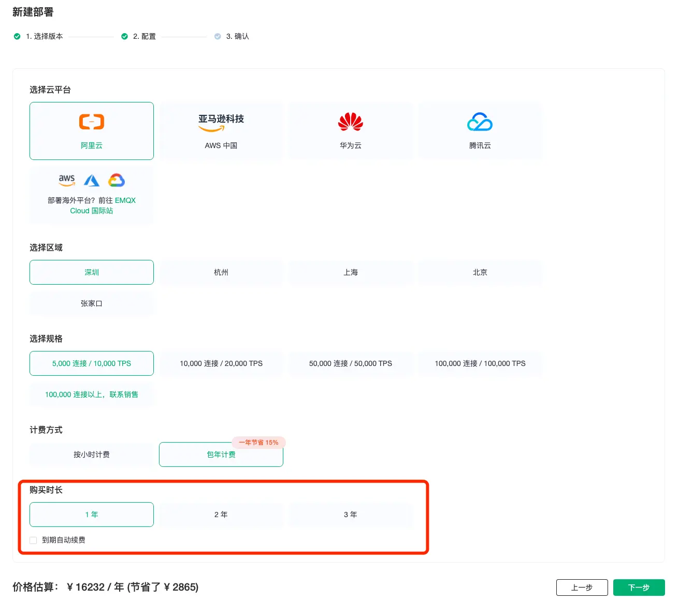
Task: Click the green checkmark on step 选择版本
Action: [x=17, y=36]
